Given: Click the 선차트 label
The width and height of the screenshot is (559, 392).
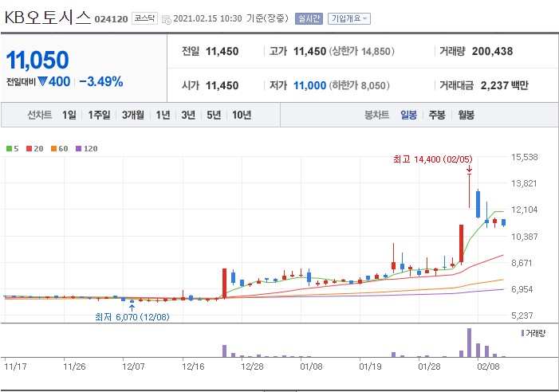Looking at the screenshot, I should click(40, 115).
